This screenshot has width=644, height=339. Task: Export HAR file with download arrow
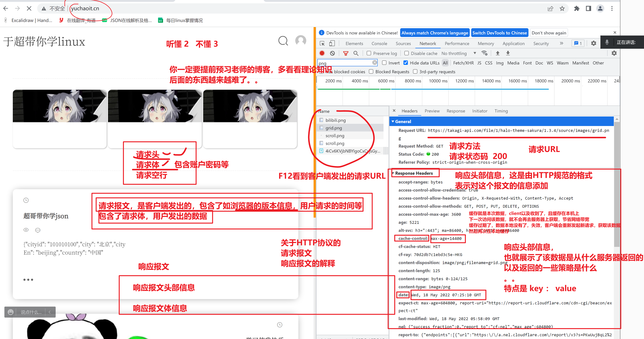coord(508,53)
